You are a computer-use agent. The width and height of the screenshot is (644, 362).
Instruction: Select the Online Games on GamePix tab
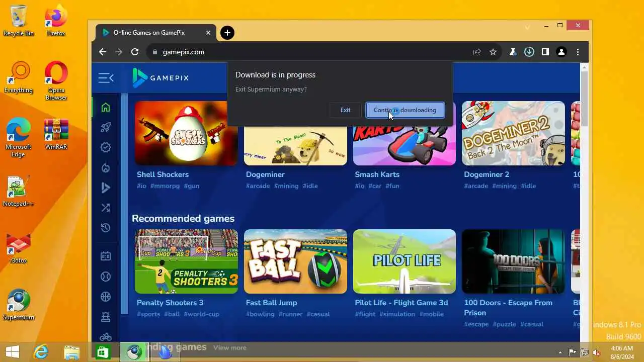coord(156,33)
